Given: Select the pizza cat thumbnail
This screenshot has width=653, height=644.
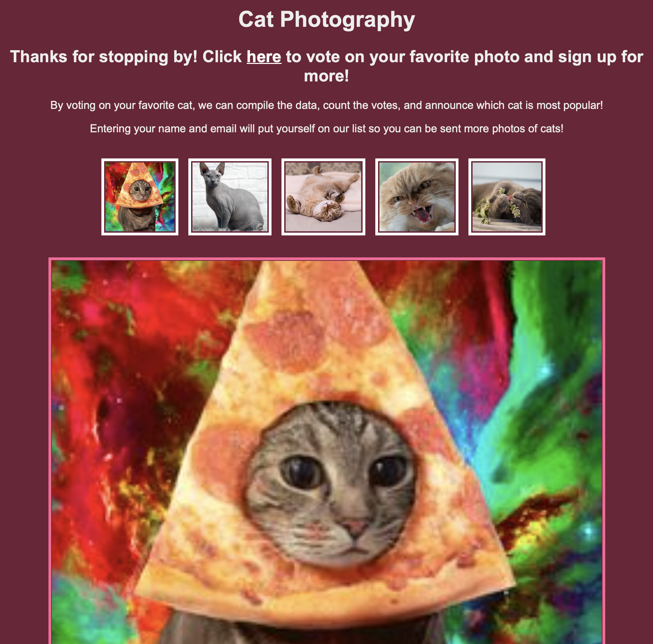Looking at the screenshot, I should tap(140, 197).
